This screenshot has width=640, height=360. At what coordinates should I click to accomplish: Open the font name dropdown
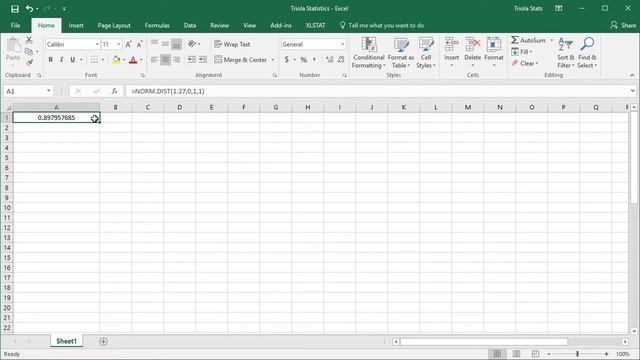(x=97, y=44)
